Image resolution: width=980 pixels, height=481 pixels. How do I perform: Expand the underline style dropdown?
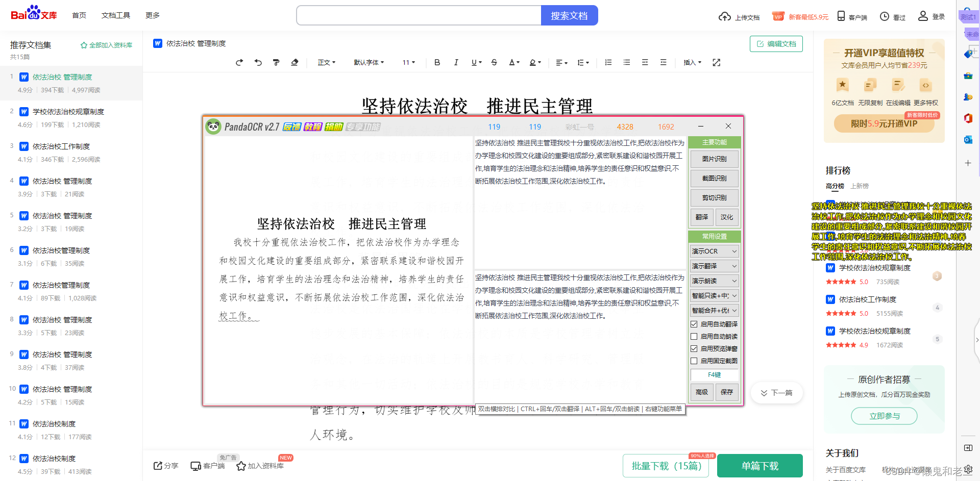480,62
